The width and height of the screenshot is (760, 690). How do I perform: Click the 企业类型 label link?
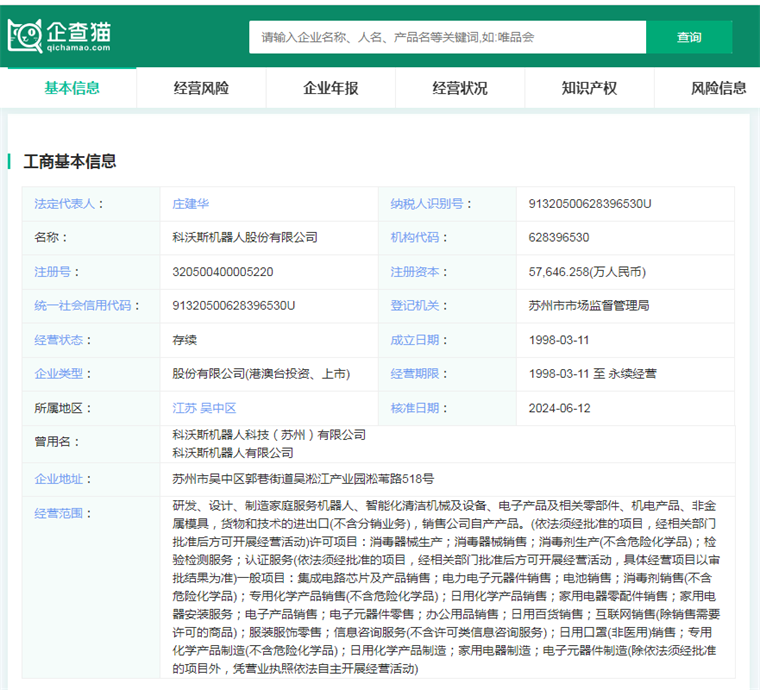click(59, 374)
